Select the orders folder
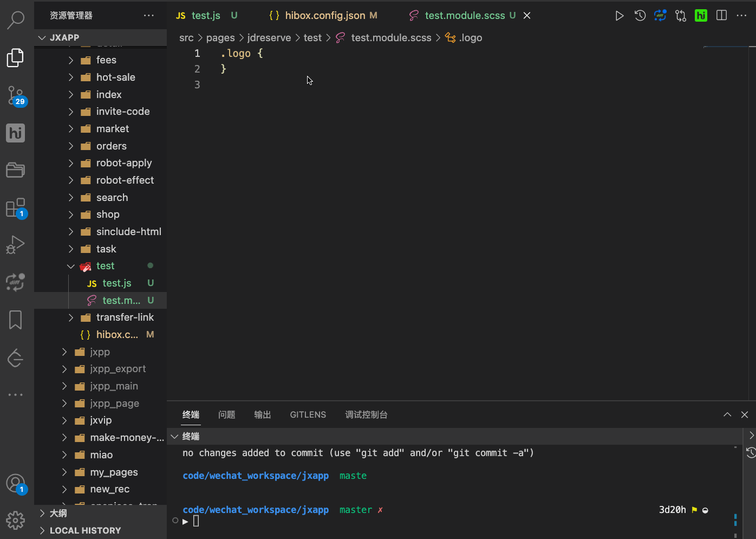This screenshot has width=756, height=539. [x=100, y=146]
